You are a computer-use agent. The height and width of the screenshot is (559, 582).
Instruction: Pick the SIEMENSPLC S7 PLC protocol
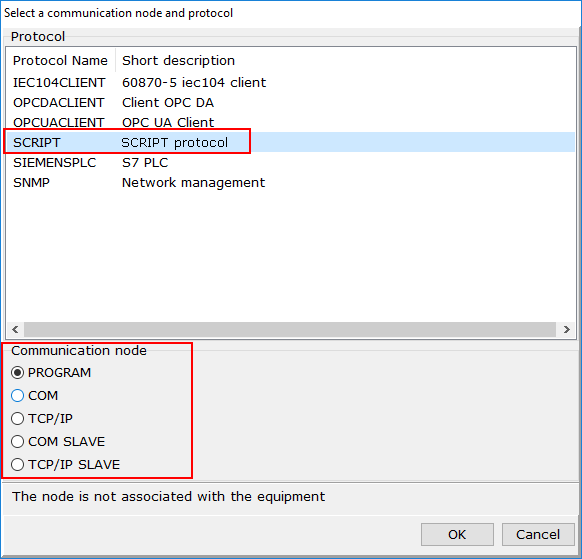pyautogui.click(x=290, y=163)
